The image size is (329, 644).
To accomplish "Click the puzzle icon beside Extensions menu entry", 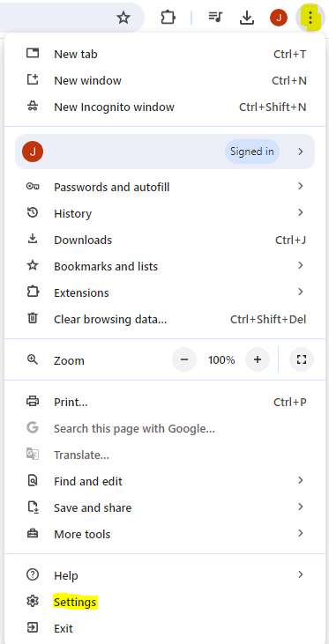I will pos(33,292).
